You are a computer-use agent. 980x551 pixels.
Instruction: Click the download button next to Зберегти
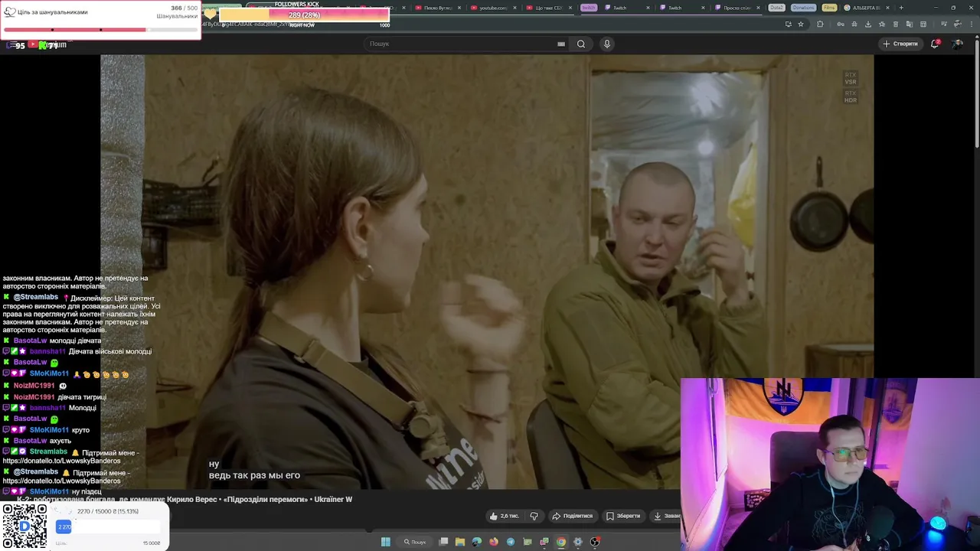tap(665, 516)
